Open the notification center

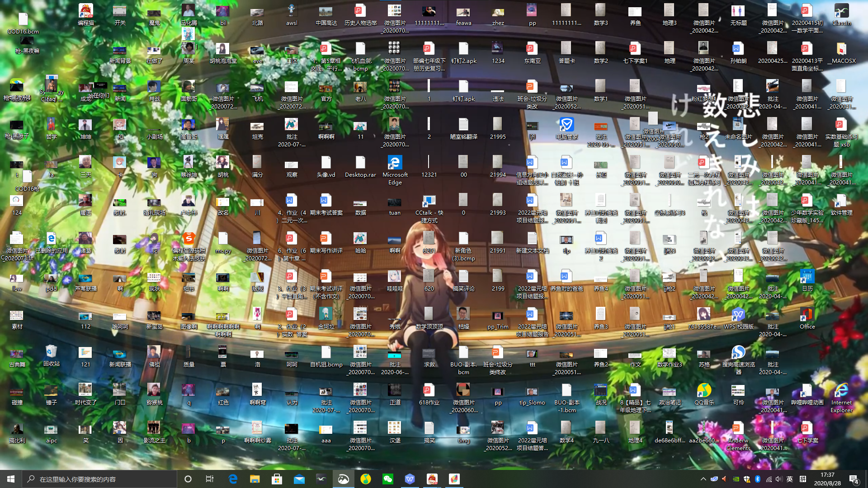click(854, 479)
